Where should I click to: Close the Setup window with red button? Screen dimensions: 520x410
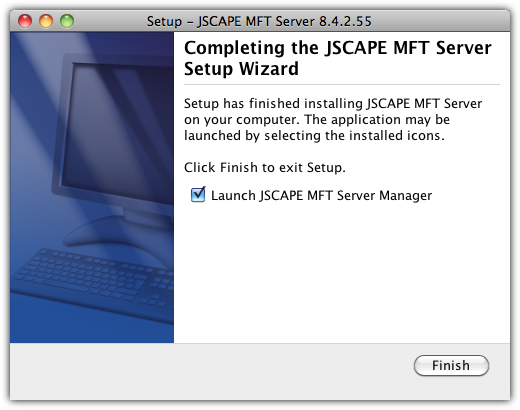pyautogui.click(x=25, y=21)
